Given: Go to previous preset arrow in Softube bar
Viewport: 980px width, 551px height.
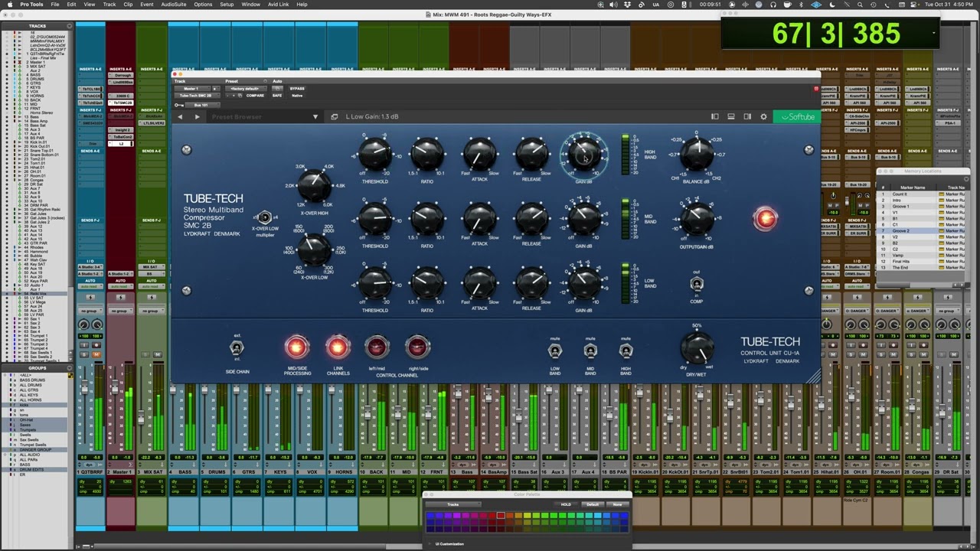Looking at the screenshot, I should [x=180, y=117].
